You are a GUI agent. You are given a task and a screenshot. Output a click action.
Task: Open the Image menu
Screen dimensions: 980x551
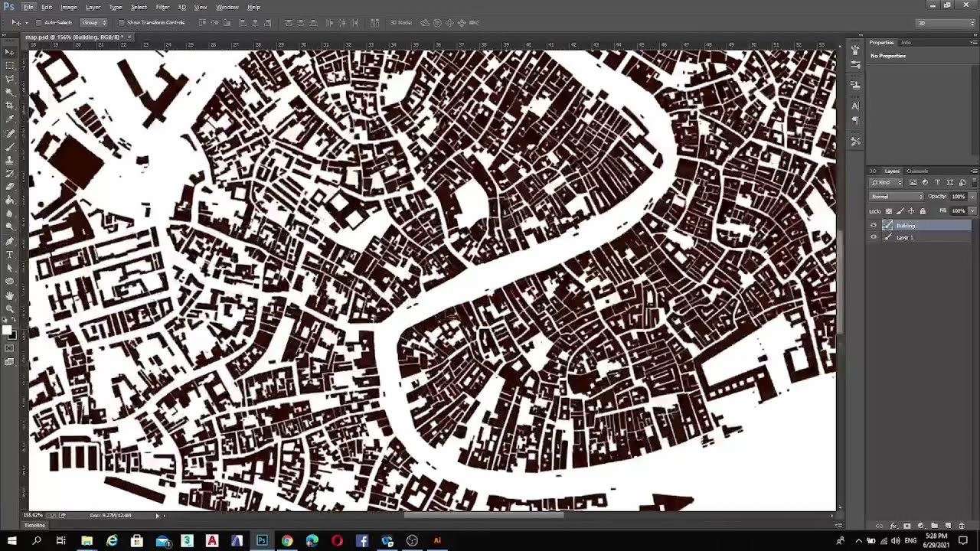(69, 7)
